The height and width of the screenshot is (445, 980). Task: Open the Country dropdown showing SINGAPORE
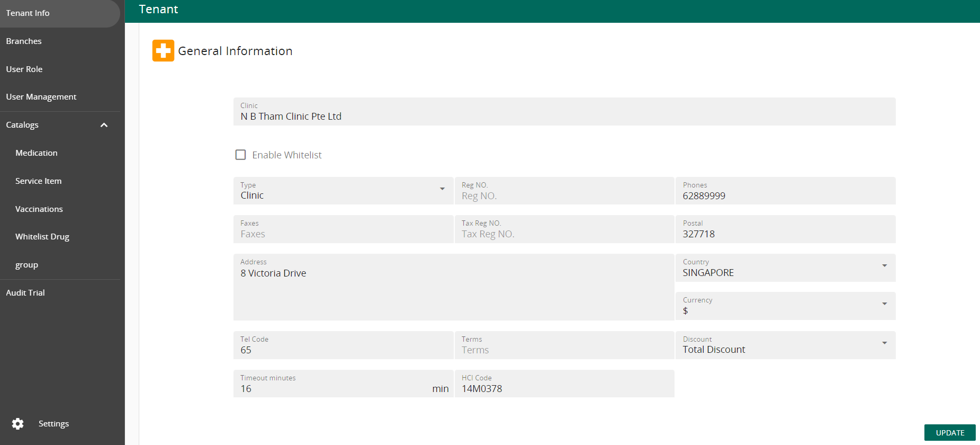pyautogui.click(x=785, y=268)
